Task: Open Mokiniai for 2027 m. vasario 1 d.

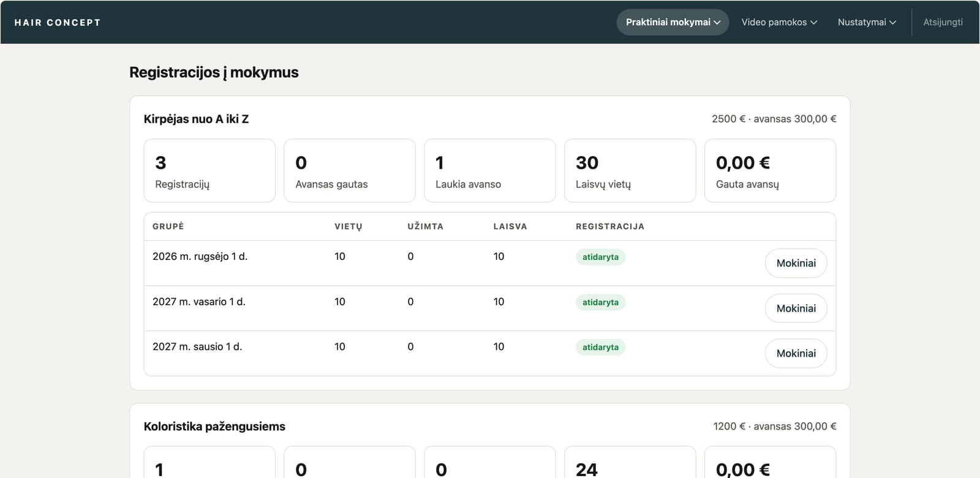Action: (x=796, y=308)
